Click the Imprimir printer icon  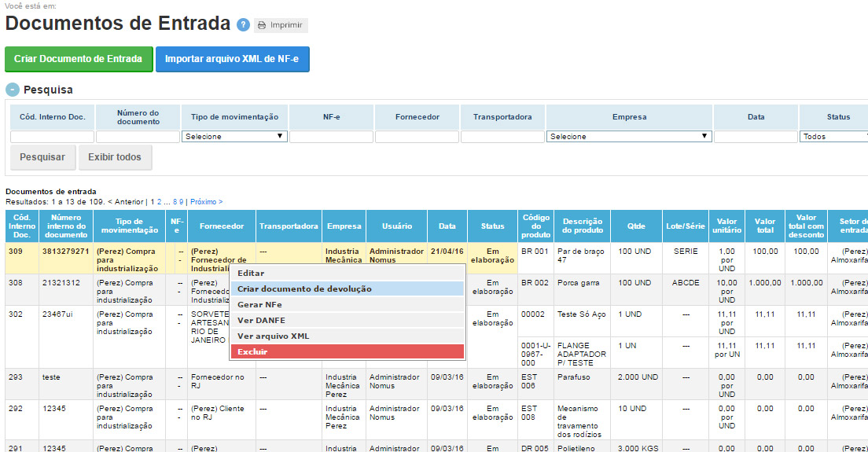(262, 25)
